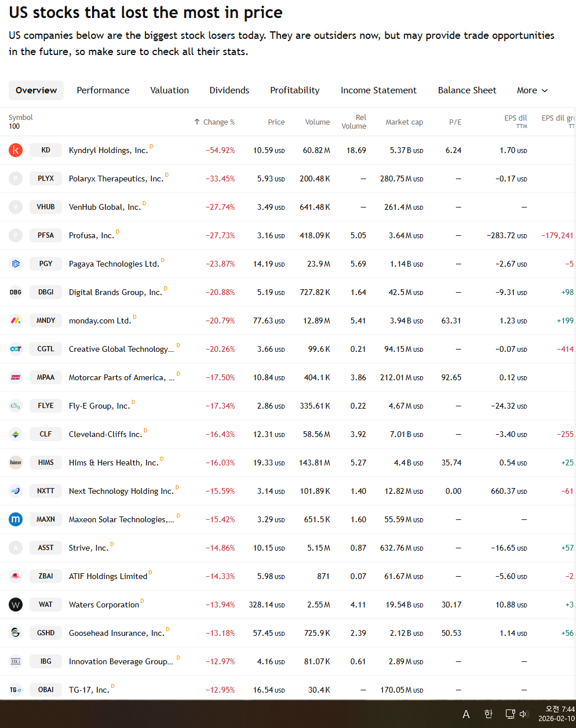Viewport: 576px width, 728px height.
Task: Open the PGY ticker symbol link
Action: (46, 264)
